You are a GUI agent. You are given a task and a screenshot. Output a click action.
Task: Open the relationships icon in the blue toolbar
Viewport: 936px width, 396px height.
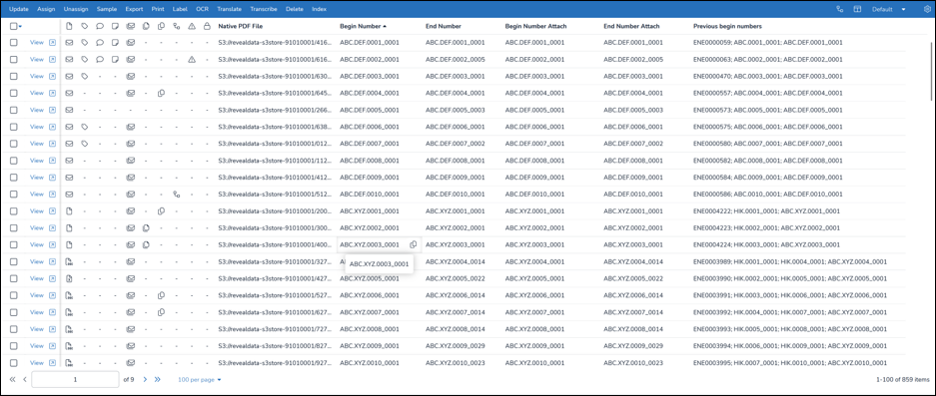(840, 10)
